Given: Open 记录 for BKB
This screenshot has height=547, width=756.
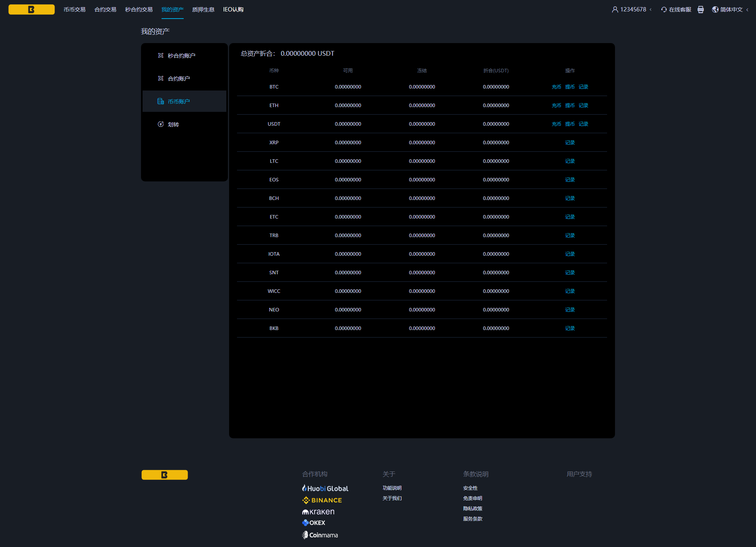Looking at the screenshot, I should pyautogui.click(x=570, y=328).
